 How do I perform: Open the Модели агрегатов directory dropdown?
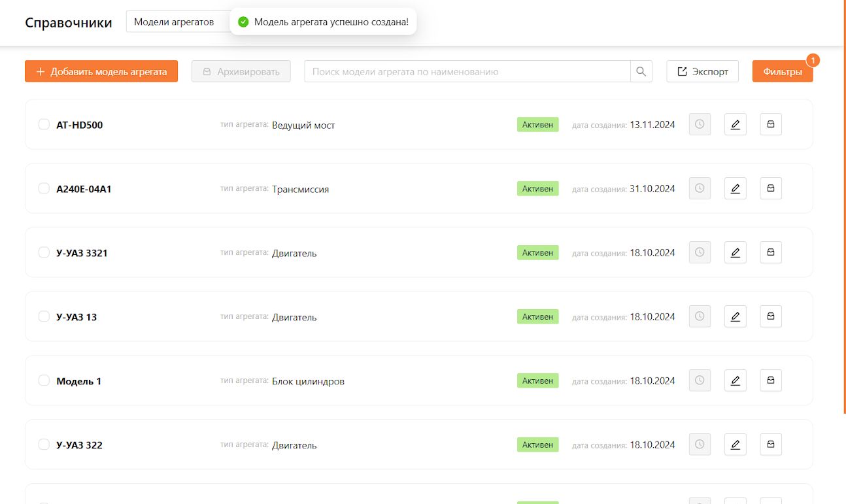point(178,22)
